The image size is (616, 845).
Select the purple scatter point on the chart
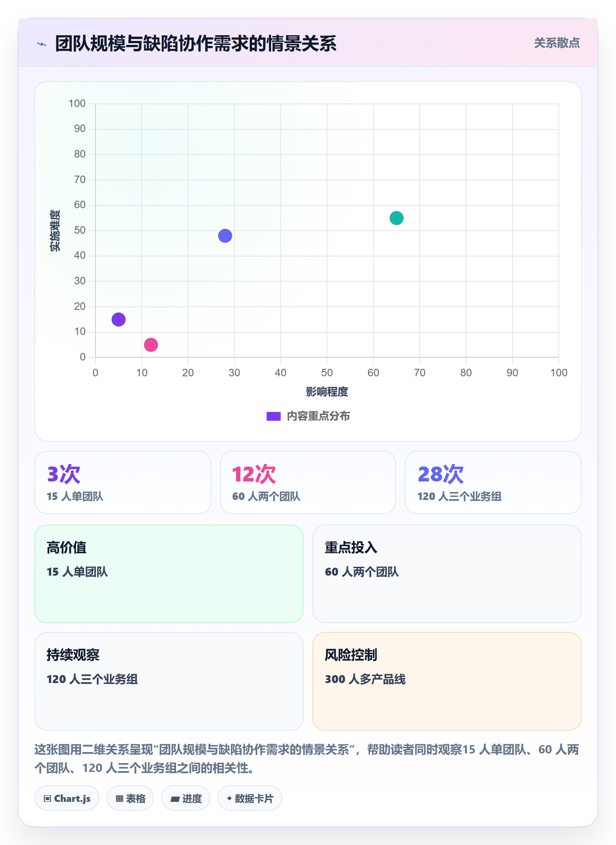(118, 320)
